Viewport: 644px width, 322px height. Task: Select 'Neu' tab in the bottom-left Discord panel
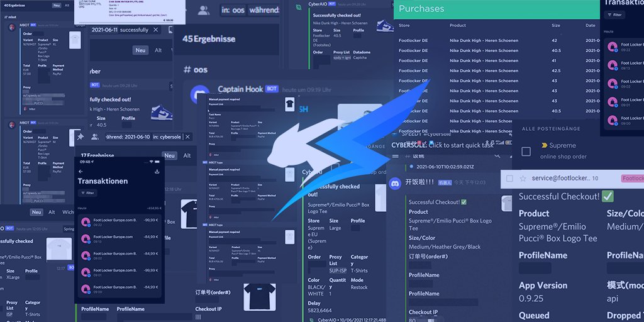click(x=36, y=212)
